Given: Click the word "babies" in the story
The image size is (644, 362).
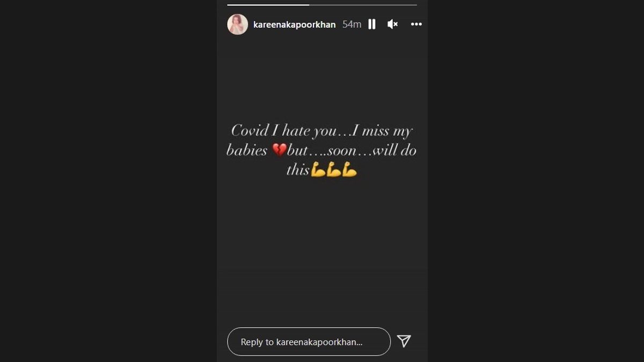Looking at the screenshot, I should point(247,151).
